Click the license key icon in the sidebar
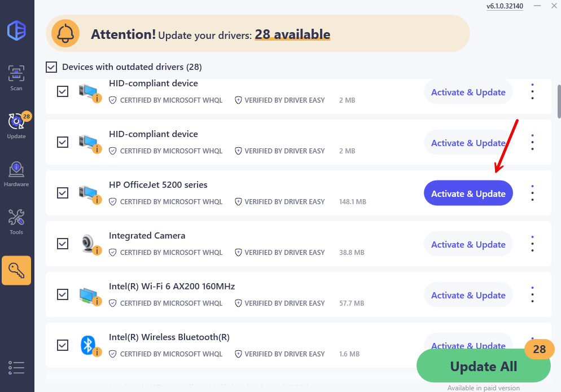This screenshot has height=392, width=561. tap(16, 271)
